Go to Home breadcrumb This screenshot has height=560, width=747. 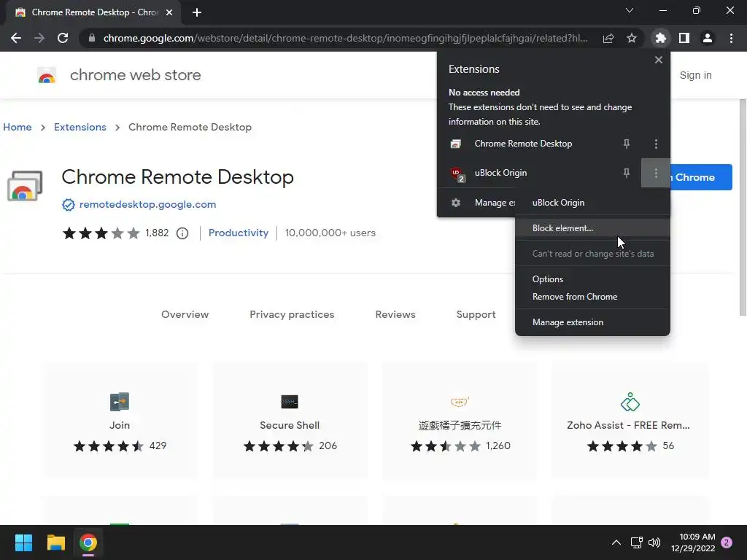tap(18, 127)
